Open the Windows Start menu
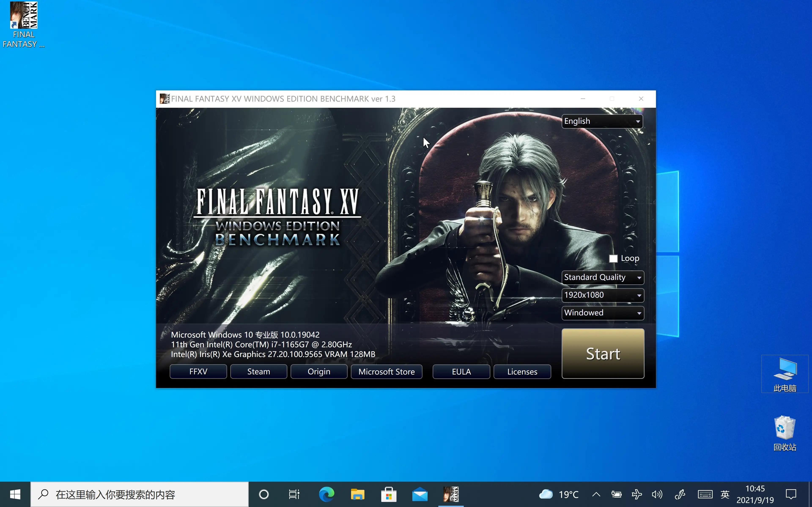812x507 pixels. point(15,494)
